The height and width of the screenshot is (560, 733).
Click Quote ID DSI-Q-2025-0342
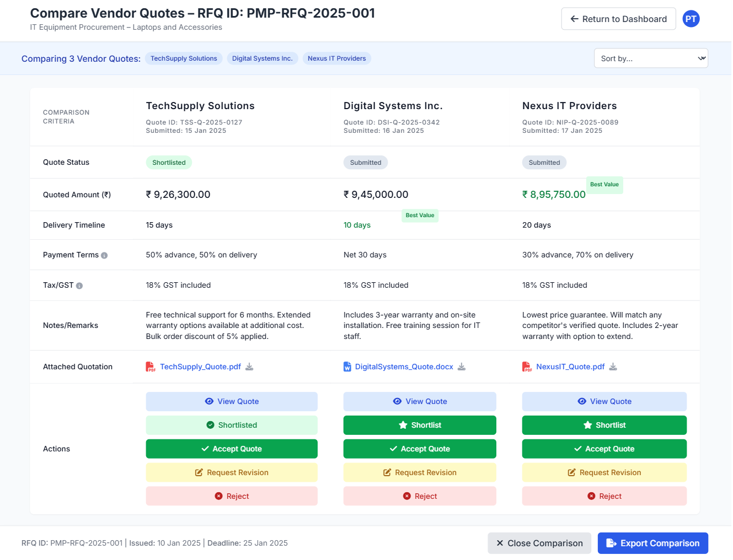click(392, 122)
